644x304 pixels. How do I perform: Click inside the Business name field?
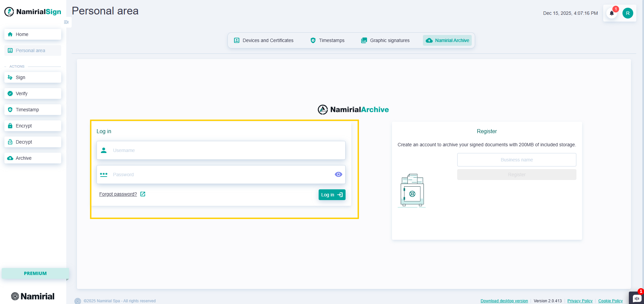tap(516, 159)
